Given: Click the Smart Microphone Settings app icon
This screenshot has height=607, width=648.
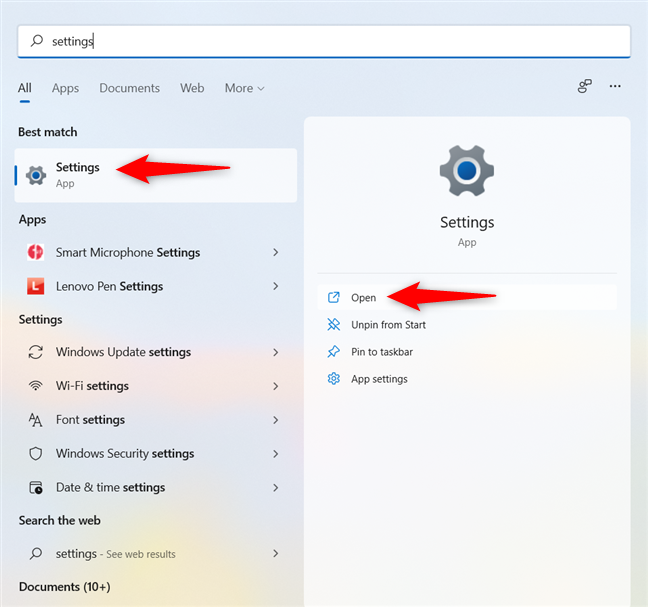Looking at the screenshot, I should pyautogui.click(x=36, y=252).
